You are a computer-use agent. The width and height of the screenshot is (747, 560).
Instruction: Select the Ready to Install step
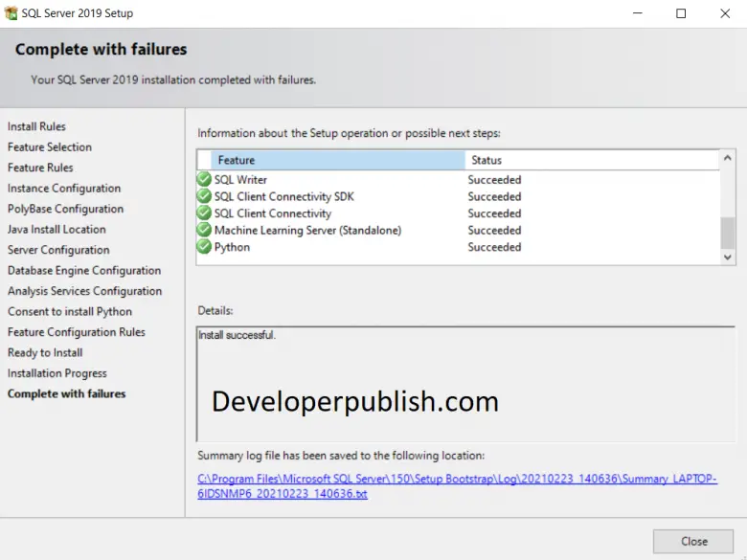(x=45, y=352)
